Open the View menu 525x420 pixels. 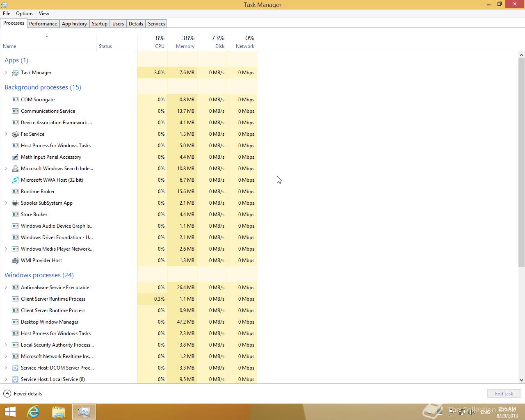44,14
